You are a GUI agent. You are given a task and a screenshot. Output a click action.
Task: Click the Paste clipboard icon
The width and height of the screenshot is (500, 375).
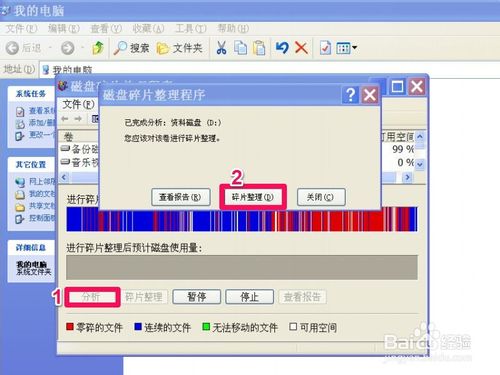[259, 48]
